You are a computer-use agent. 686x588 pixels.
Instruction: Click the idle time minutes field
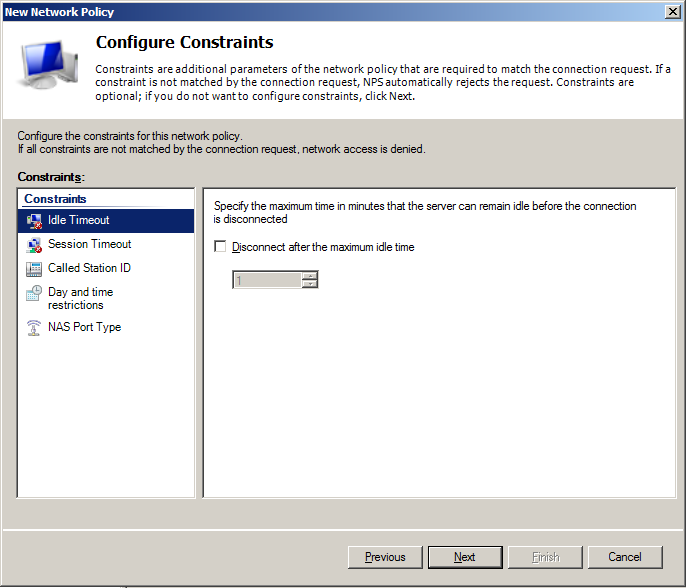[x=267, y=280]
